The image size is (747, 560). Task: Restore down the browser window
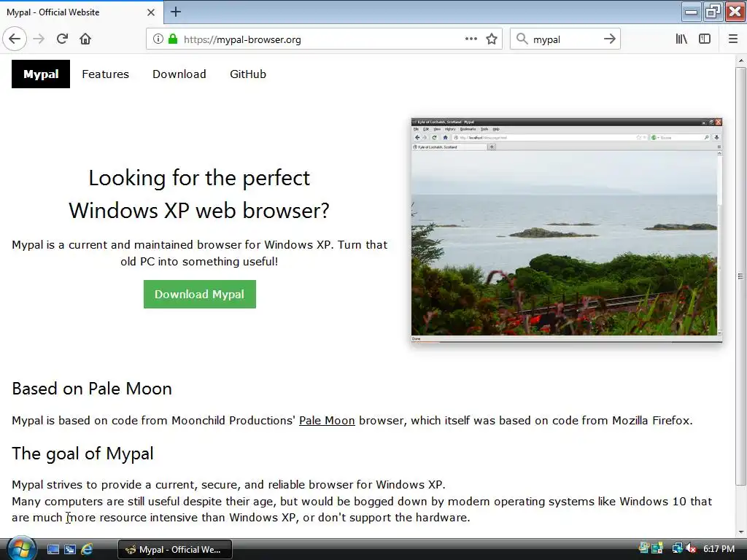(713, 12)
